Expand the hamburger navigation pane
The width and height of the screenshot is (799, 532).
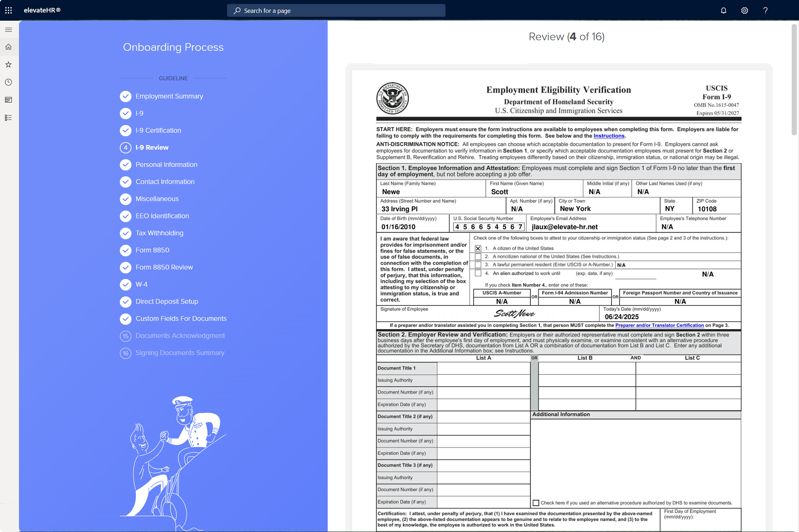click(8, 30)
